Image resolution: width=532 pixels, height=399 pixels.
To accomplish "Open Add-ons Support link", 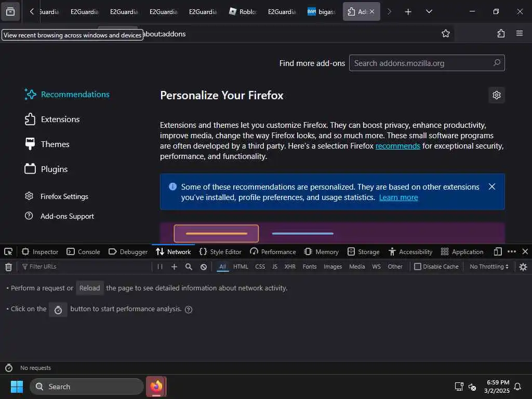I will tap(59, 216).
